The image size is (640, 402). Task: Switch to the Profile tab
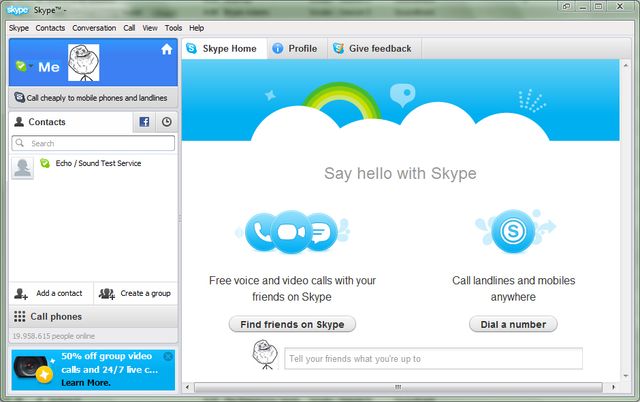point(294,48)
